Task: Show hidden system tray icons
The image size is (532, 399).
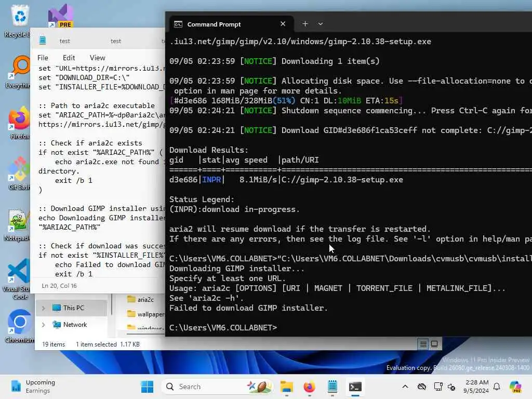Action: (405, 387)
